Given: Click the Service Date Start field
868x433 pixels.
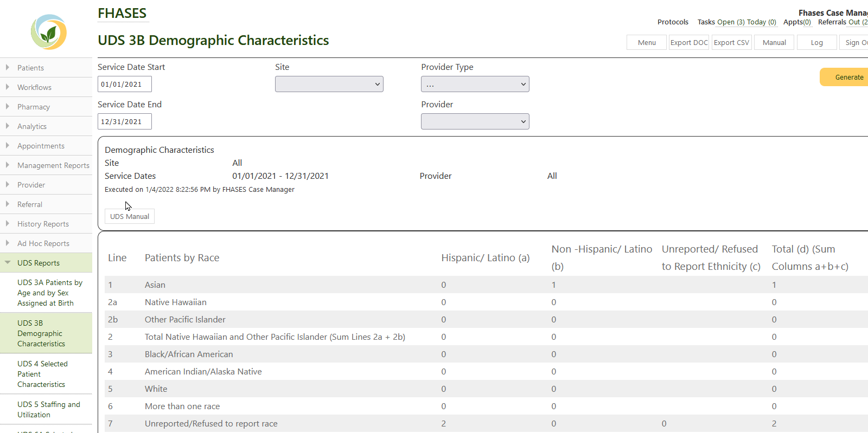Looking at the screenshot, I should 125,84.
